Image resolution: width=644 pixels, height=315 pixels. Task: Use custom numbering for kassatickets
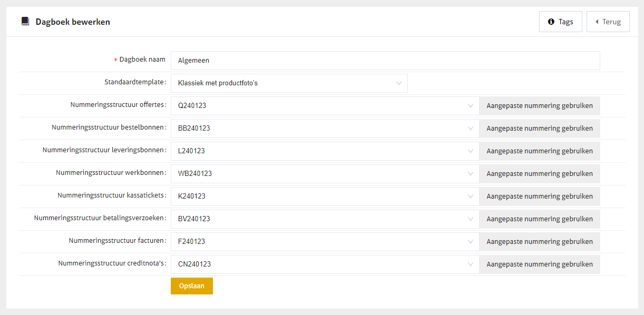point(539,196)
